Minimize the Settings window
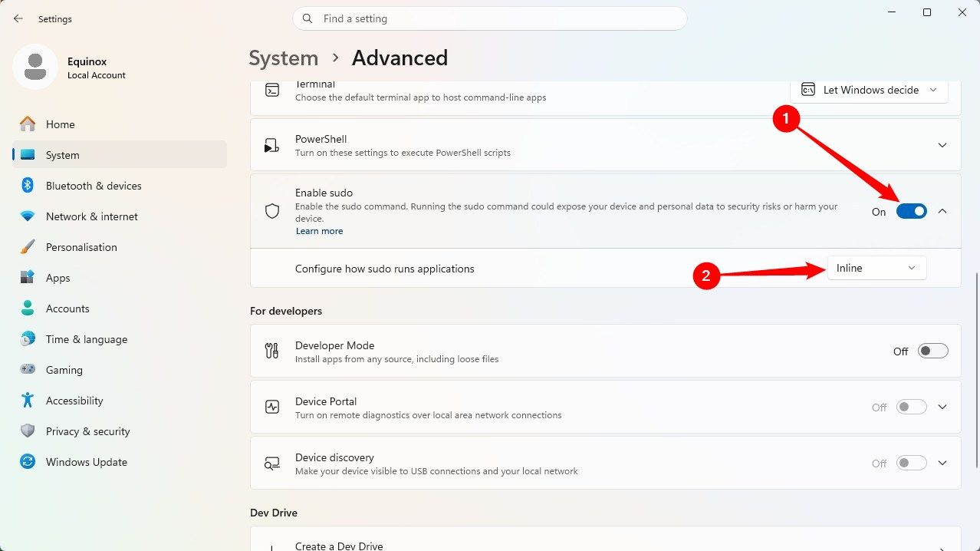The width and height of the screenshot is (980, 551). point(892,12)
